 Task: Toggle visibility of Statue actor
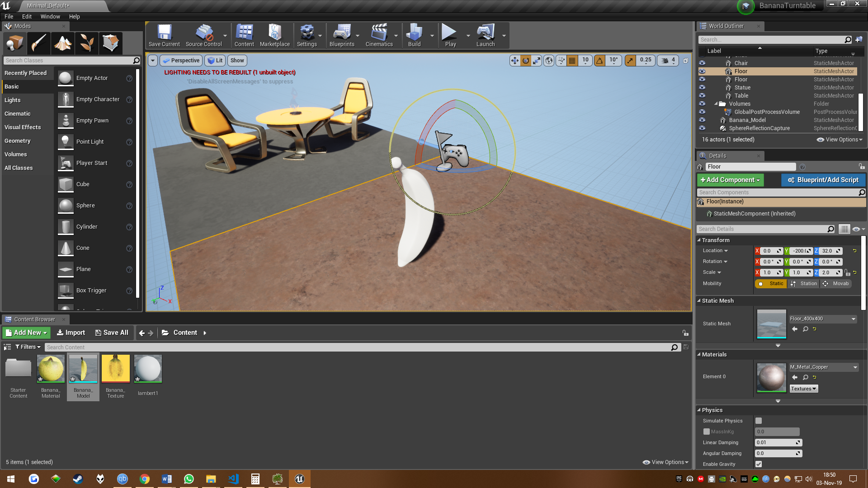pyautogui.click(x=702, y=88)
